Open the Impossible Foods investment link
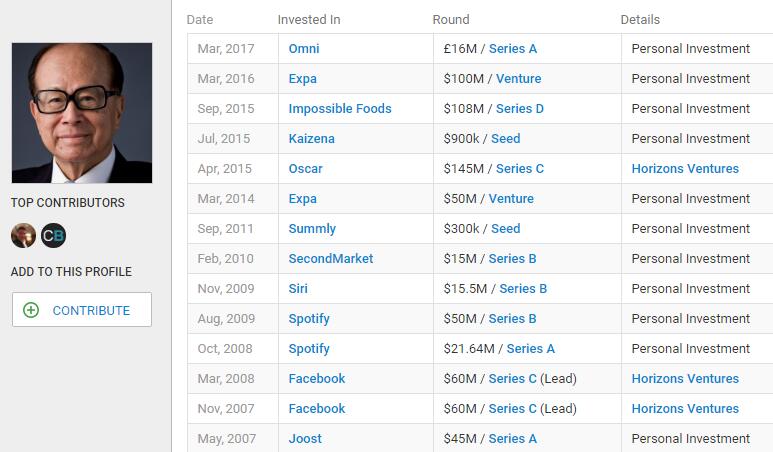This screenshot has height=452, width=773. 340,109
